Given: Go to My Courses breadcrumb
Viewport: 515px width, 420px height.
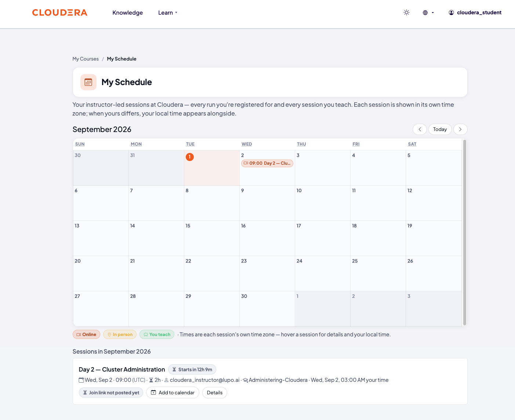Looking at the screenshot, I should click(x=86, y=59).
